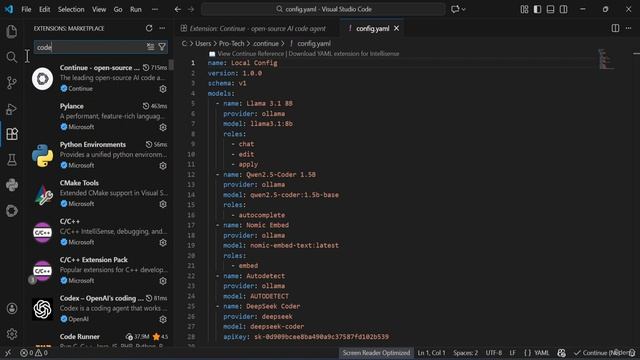640x360 pixels.
Task: Select Code Runner extension in list
Action: point(100,340)
